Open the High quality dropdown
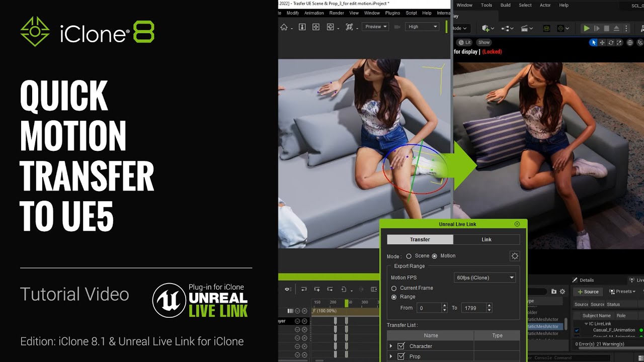The height and width of the screenshot is (362, 644). [x=422, y=27]
